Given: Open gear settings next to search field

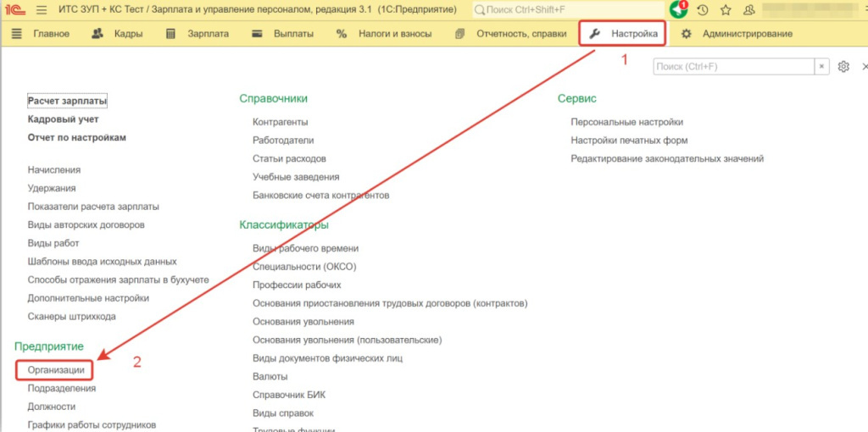Looking at the screenshot, I should [x=843, y=67].
